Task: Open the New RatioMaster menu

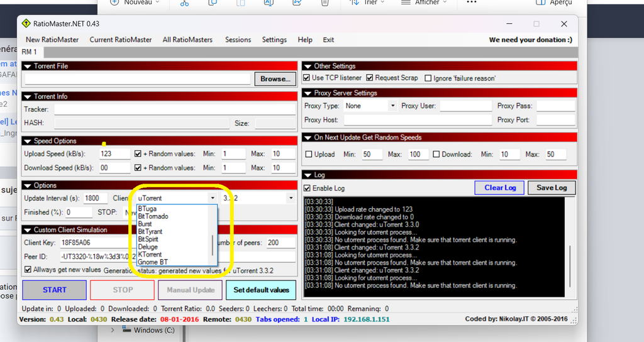Action: pos(52,40)
